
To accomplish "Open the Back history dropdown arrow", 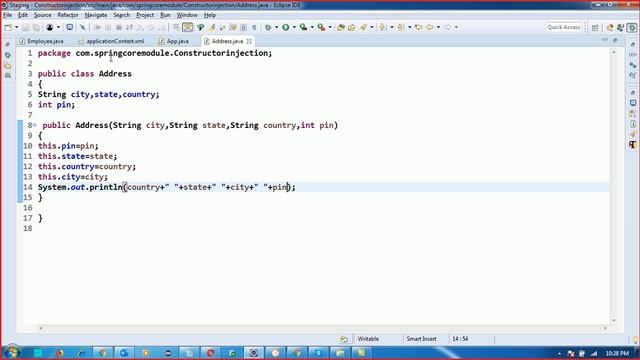I will click(438, 27).
